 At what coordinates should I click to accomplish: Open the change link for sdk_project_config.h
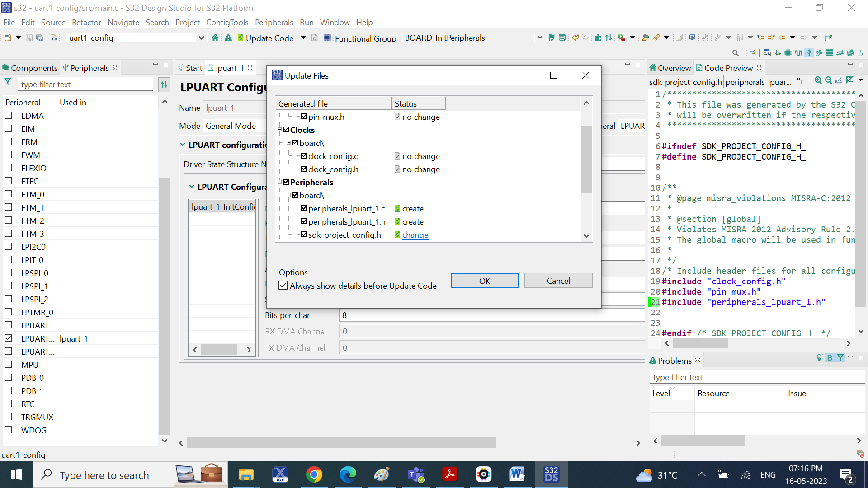click(415, 235)
